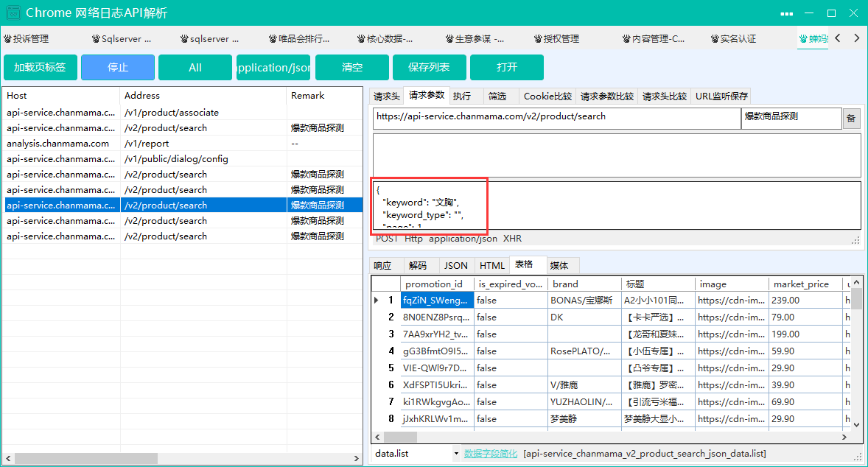The image size is (868, 467).
Task: Open the 投诉管理 bookmark tab
Action: (x=26, y=39)
